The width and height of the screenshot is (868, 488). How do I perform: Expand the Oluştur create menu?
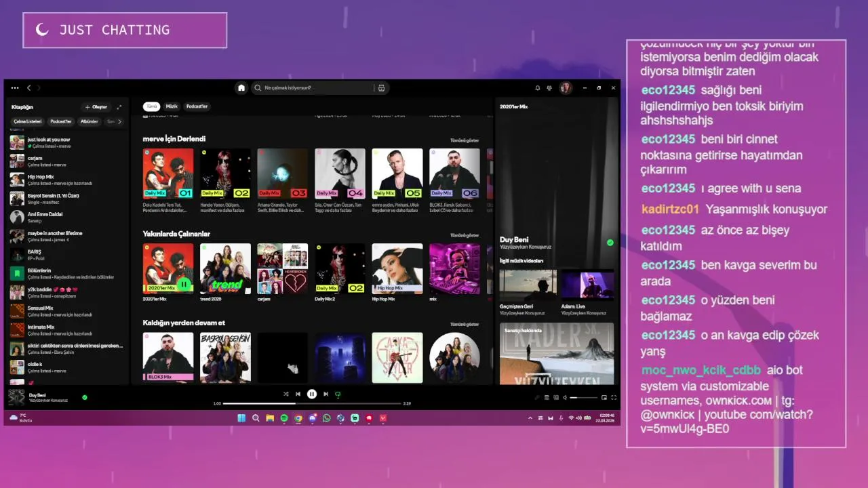[x=96, y=107]
